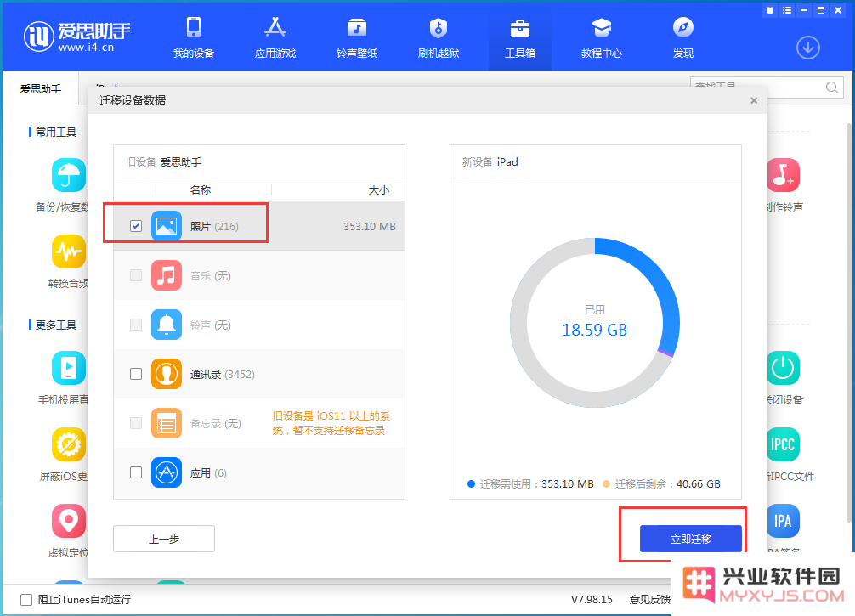The height and width of the screenshot is (616, 855).
Task: Click the 大小 column header
Action: (378, 189)
